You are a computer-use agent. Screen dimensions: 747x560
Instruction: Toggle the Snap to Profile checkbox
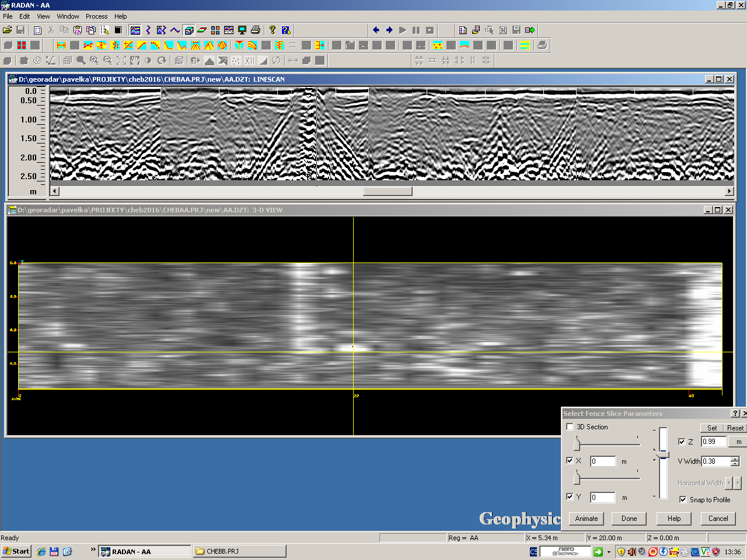[x=683, y=500]
